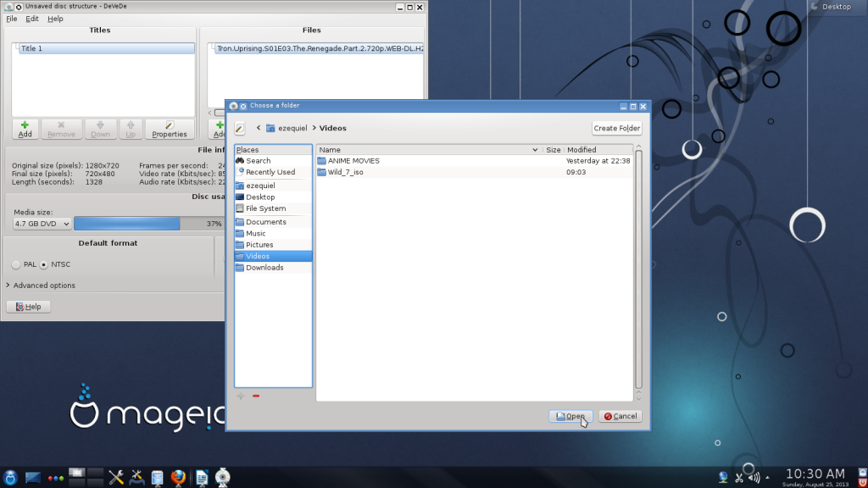Click the file list vertical scrollbar
868x488 pixels.
pyautogui.click(x=638, y=269)
